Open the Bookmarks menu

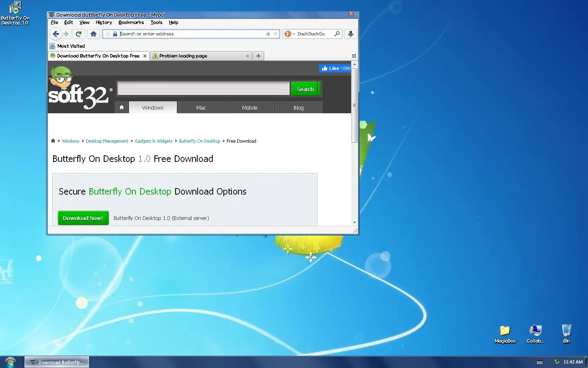(131, 22)
